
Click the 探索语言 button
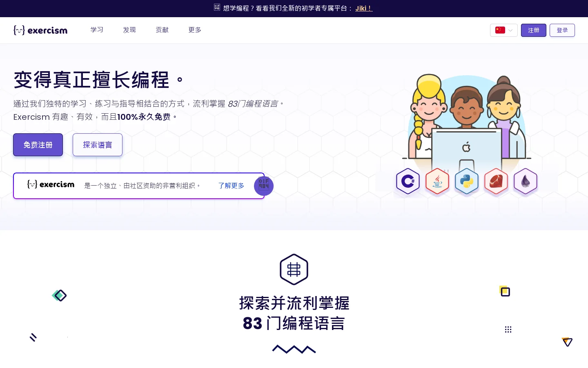[x=98, y=145]
